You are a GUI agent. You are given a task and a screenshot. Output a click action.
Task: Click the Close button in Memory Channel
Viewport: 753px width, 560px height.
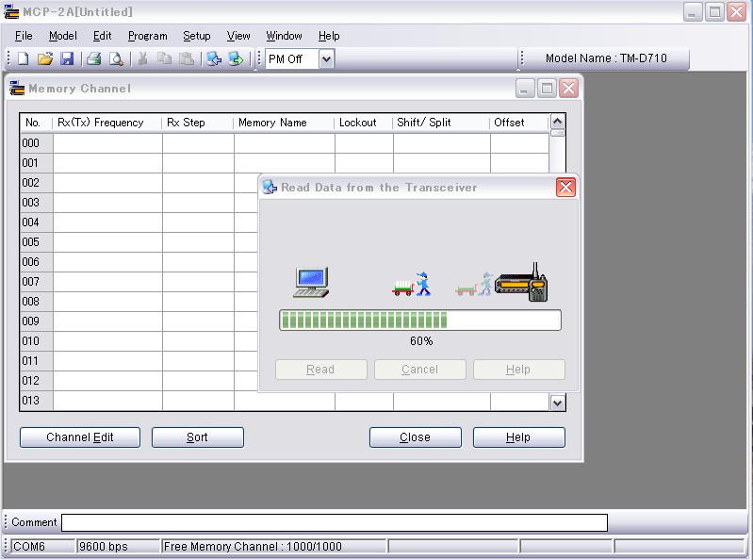(415, 437)
